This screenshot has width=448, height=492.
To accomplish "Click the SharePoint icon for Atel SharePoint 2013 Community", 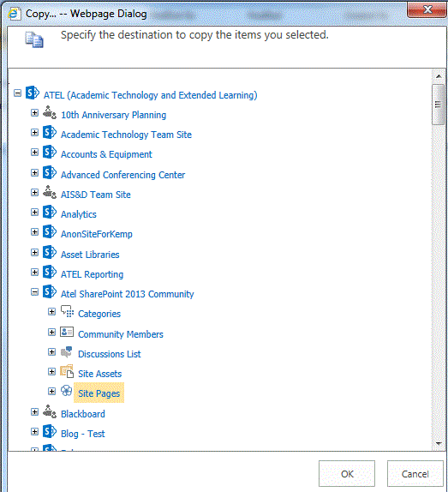I will point(50,291).
